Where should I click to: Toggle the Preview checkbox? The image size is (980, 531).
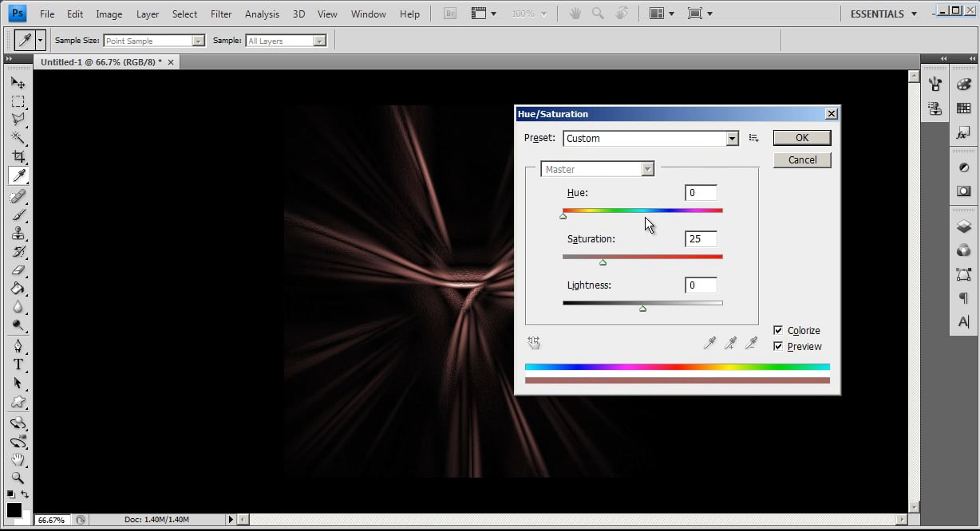pos(778,346)
